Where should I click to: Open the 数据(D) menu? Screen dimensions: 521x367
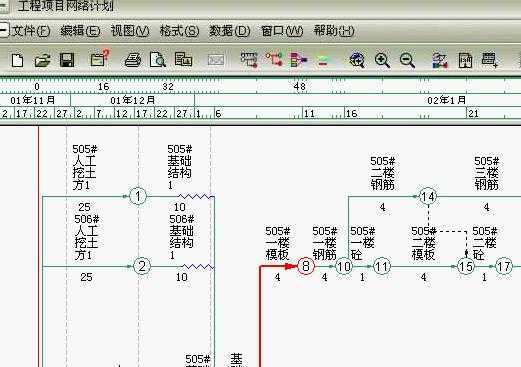[x=230, y=31]
